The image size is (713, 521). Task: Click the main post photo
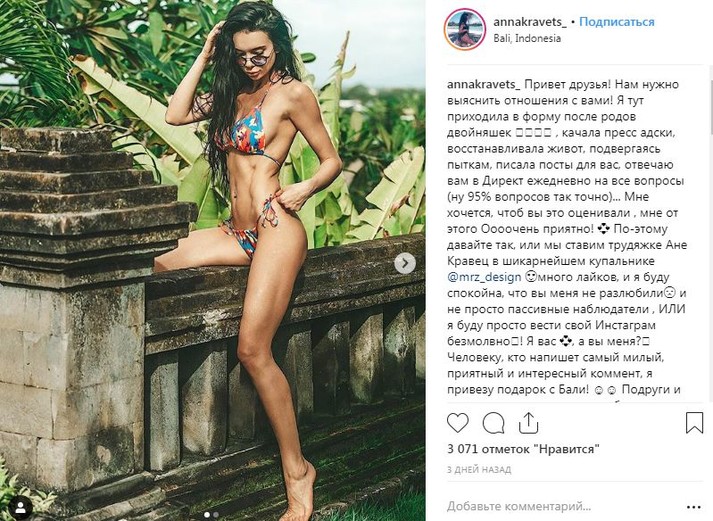[x=212, y=260]
